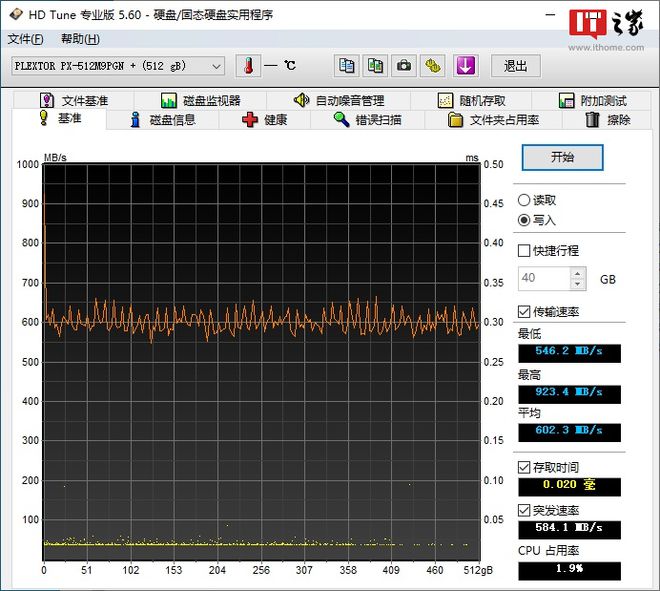Switch to the 健康 tab

coord(265,120)
